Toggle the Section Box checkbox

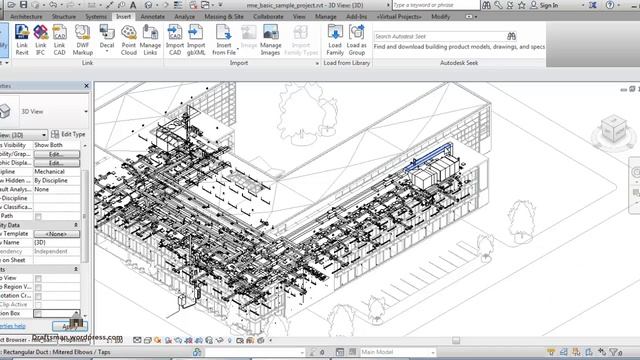38,313
